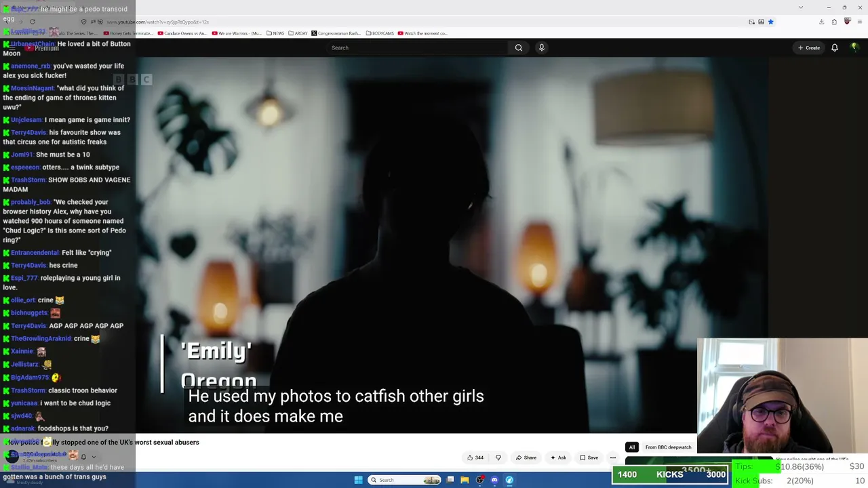Open browser downloads icon
The width and height of the screenshot is (868, 488).
(x=821, y=22)
